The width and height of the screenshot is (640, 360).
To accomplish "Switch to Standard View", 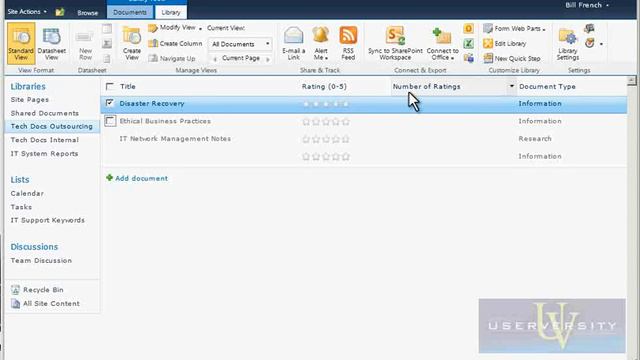I will tap(21, 43).
